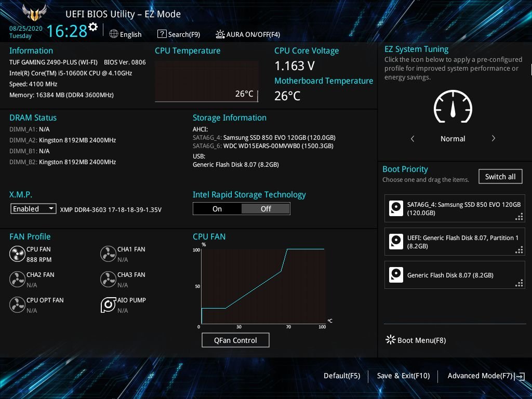Open the English language menu
Viewport: 532px width, 399px height.
126,34
